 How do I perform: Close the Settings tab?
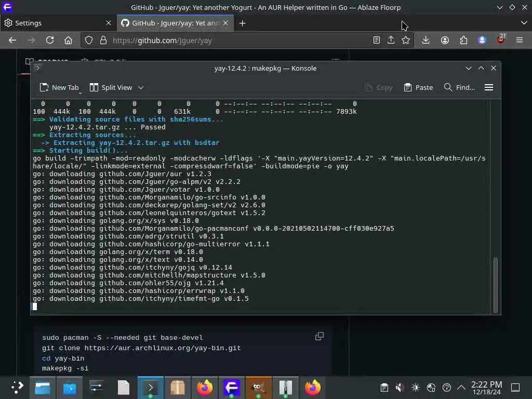(x=109, y=23)
